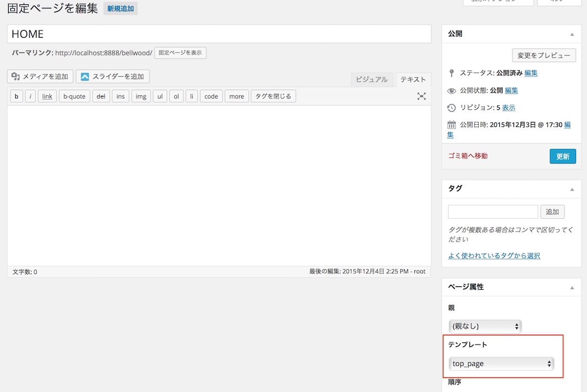The width and height of the screenshot is (587, 392).
Task: Click the bold 'b' quicktag button
Action: (16, 96)
